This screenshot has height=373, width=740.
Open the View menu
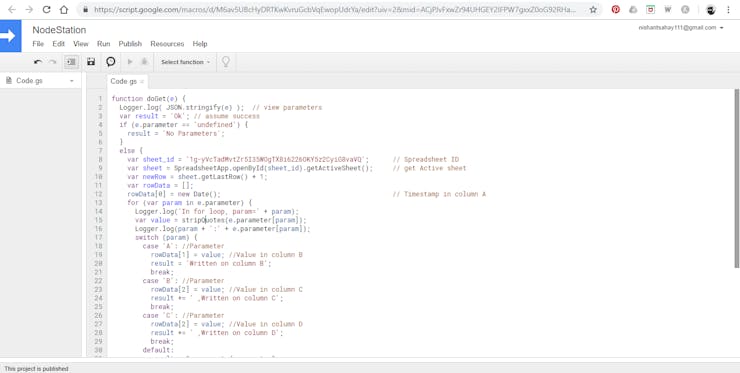coord(81,44)
